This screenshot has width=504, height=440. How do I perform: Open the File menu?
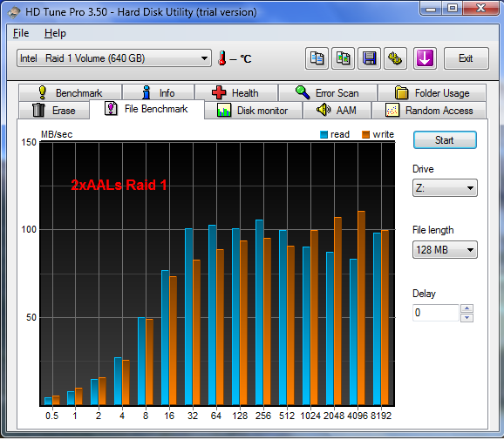click(21, 33)
